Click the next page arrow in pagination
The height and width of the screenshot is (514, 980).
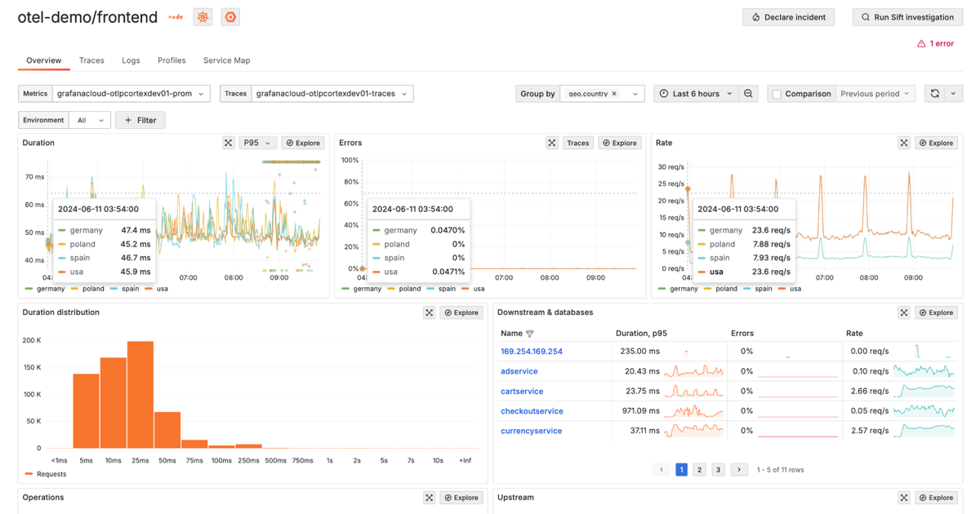(x=739, y=470)
